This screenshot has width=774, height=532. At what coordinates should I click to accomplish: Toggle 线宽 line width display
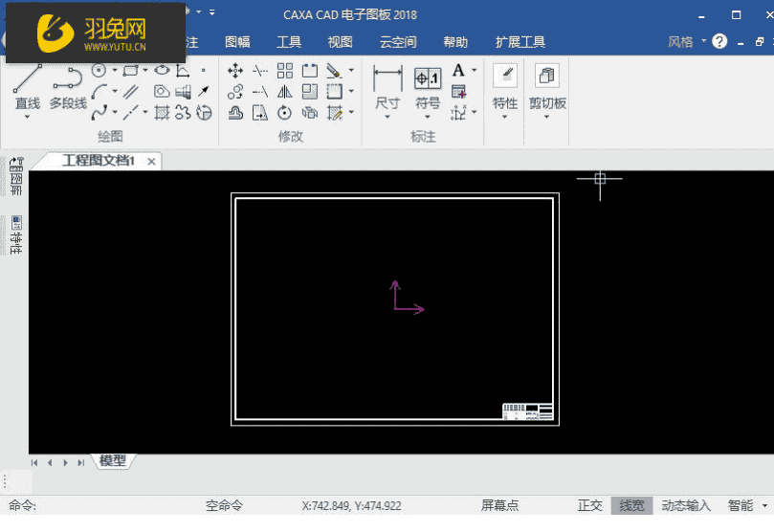631,506
